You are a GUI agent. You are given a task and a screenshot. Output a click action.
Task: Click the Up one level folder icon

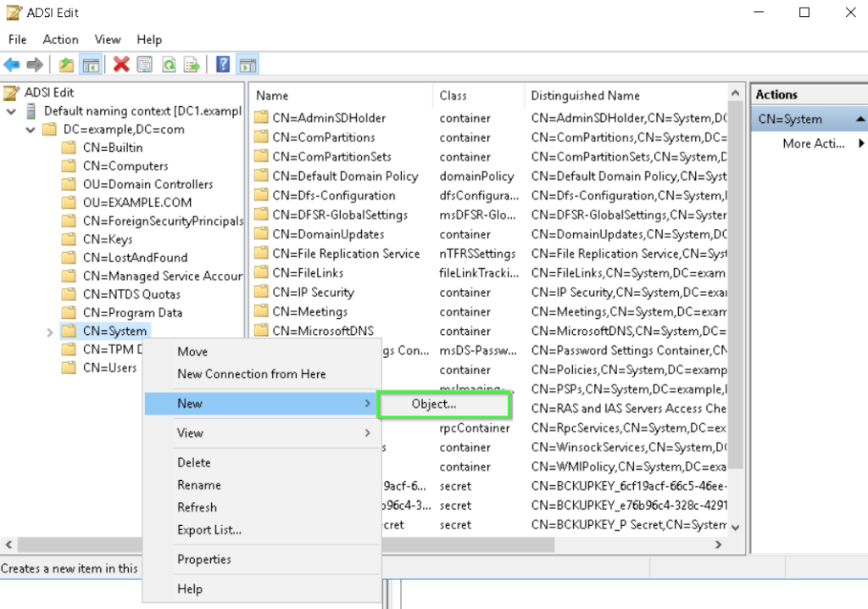coord(66,64)
